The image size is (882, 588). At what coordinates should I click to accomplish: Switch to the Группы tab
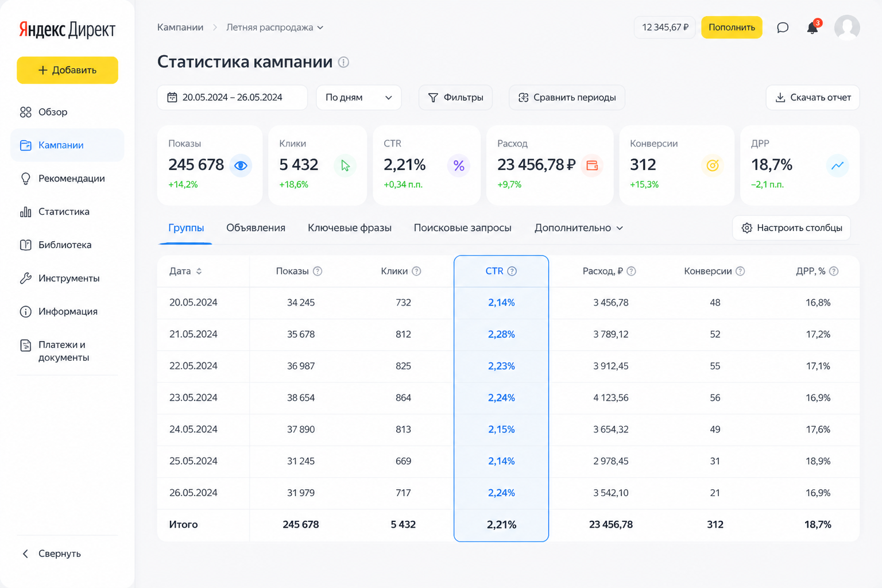(x=186, y=228)
